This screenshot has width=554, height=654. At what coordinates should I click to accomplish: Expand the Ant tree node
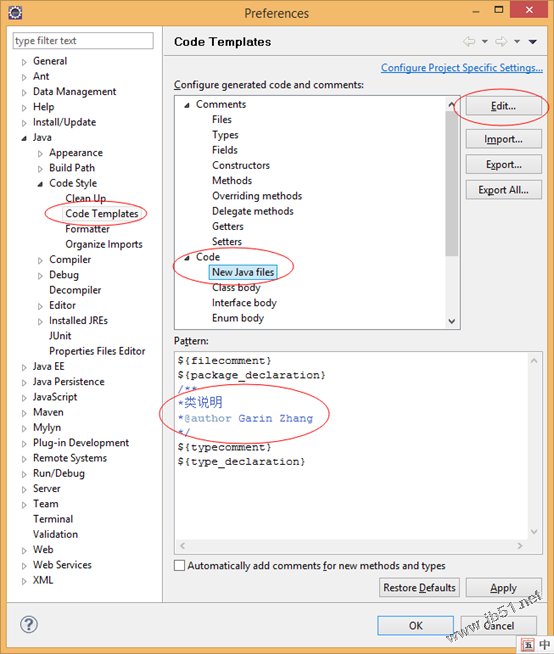coord(24,77)
